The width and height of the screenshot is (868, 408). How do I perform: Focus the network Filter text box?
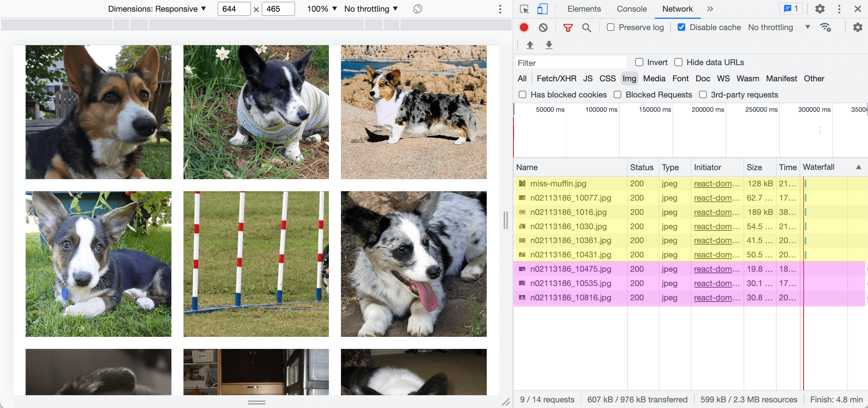(571, 63)
